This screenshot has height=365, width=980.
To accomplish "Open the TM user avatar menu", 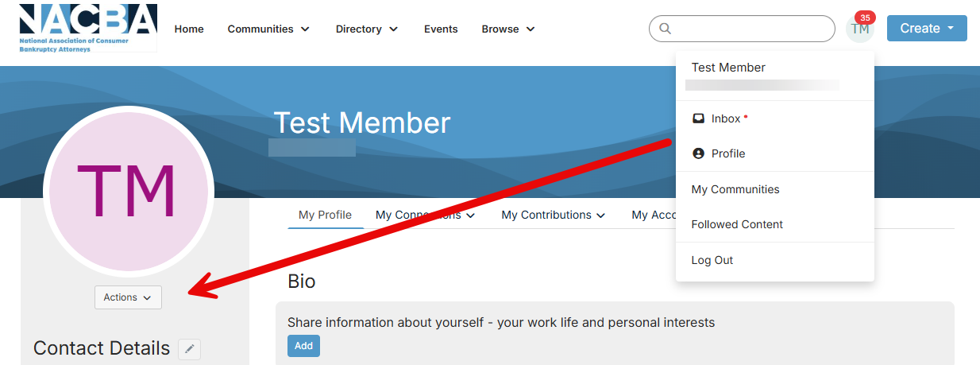I will point(859,29).
